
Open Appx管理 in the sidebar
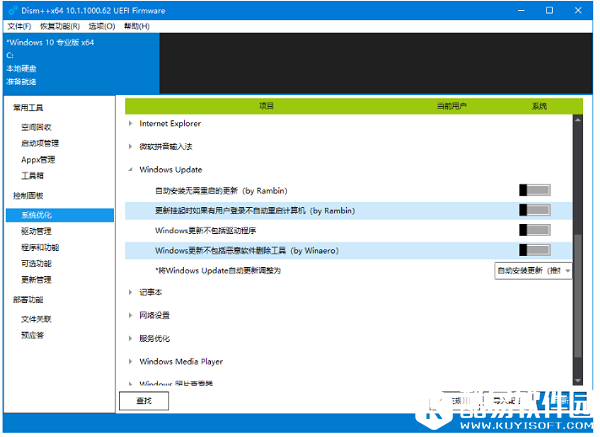(38, 160)
